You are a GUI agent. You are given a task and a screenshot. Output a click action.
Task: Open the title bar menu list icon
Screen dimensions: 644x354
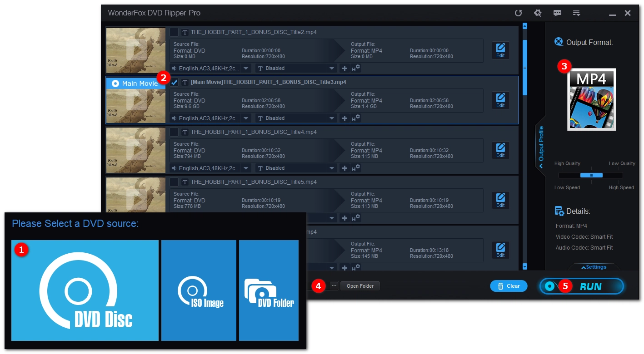576,13
